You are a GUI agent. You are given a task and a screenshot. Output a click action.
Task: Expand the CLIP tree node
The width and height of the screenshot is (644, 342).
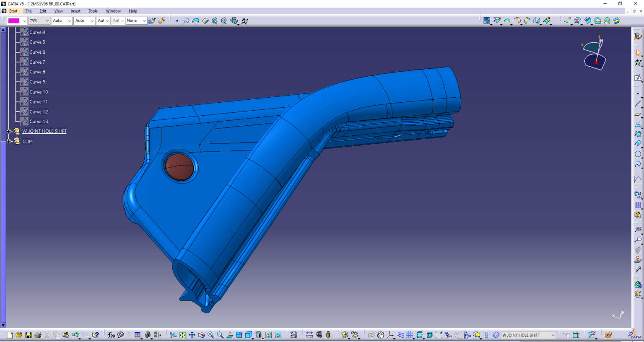tap(9, 141)
